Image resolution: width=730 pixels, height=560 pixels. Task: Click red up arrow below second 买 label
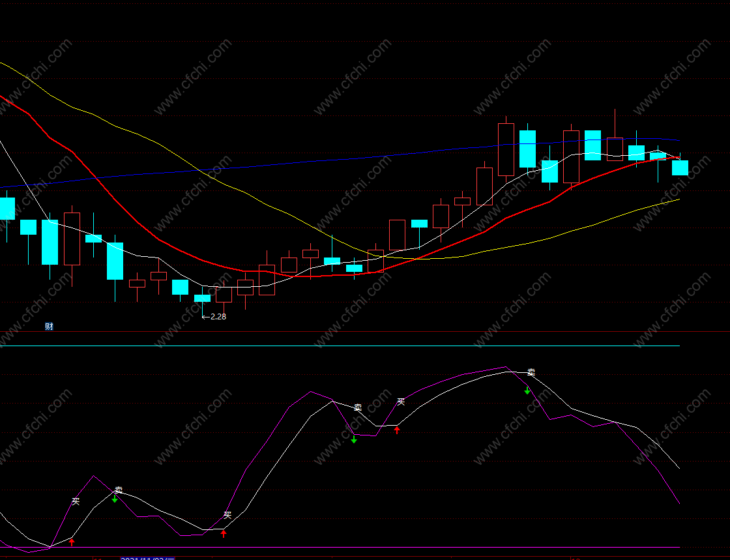pyautogui.click(x=224, y=533)
